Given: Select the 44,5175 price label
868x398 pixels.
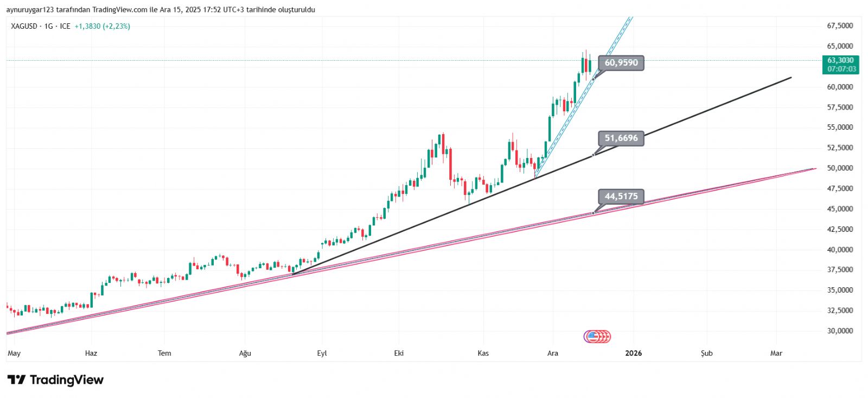Looking at the screenshot, I should point(621,197).
